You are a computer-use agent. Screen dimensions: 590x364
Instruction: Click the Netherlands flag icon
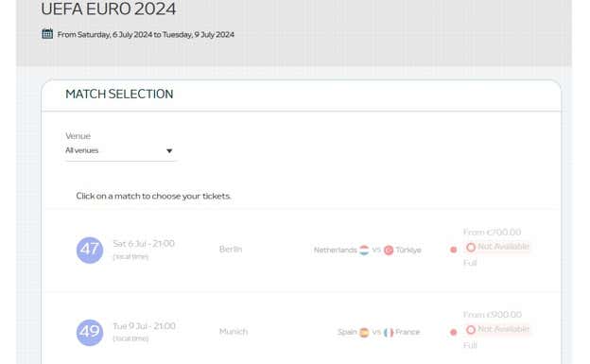(364, 250)
